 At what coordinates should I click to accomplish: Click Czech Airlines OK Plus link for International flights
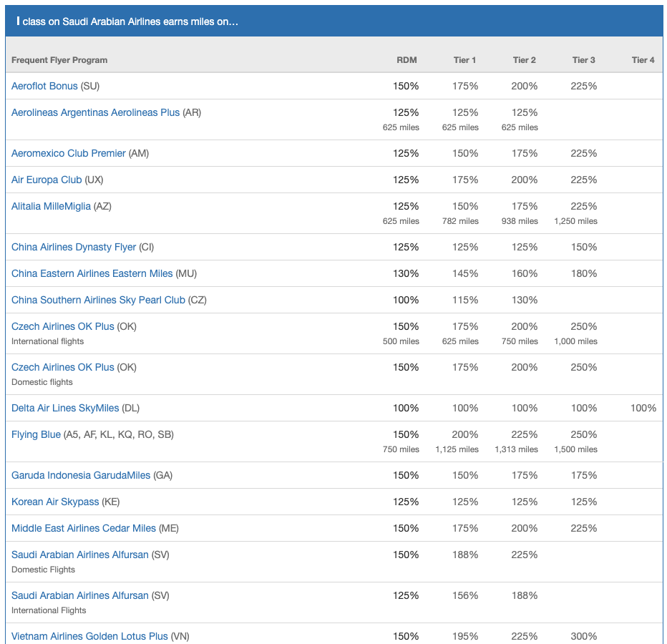tap(63, 326)
